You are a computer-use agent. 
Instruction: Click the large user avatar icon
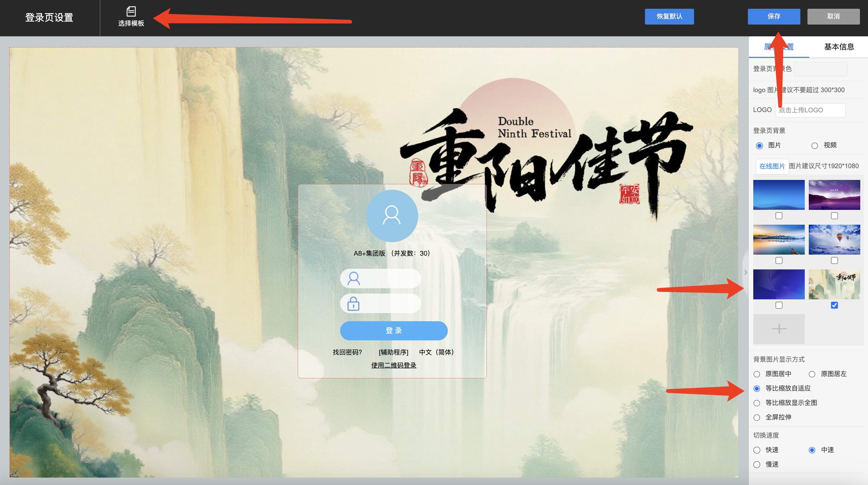pos(392,216)
